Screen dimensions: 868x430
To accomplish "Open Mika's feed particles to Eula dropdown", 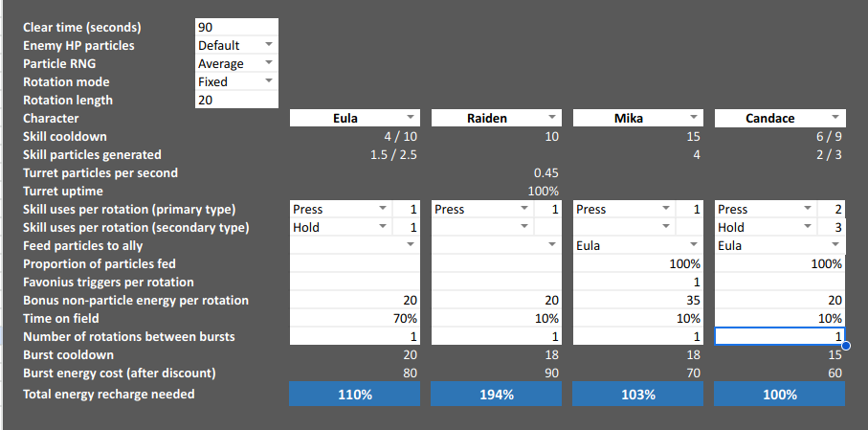I will (x=694, y=245).
